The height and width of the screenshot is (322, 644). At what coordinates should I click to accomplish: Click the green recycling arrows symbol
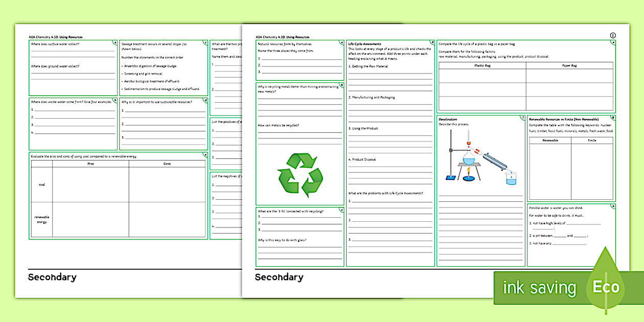300,175
